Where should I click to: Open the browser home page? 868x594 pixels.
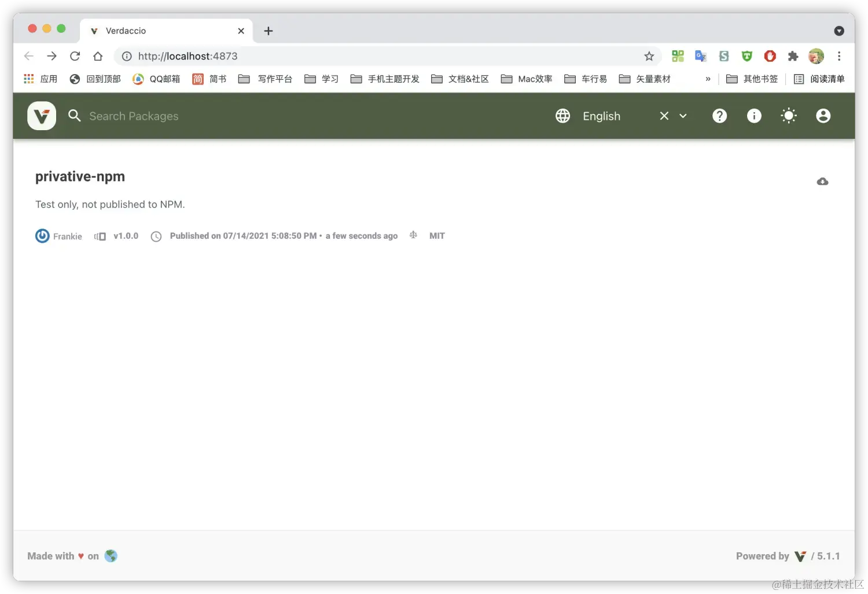(x=98, y=56)
